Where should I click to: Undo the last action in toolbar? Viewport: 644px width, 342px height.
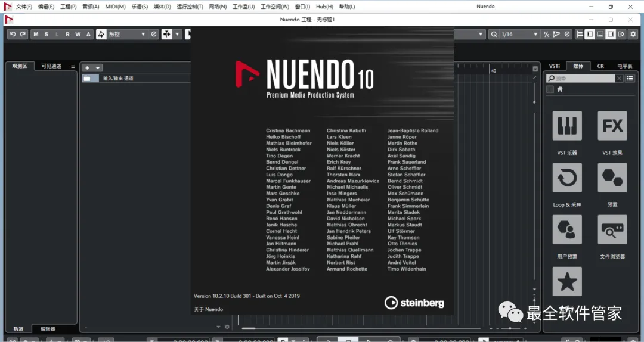click(13, 34)
